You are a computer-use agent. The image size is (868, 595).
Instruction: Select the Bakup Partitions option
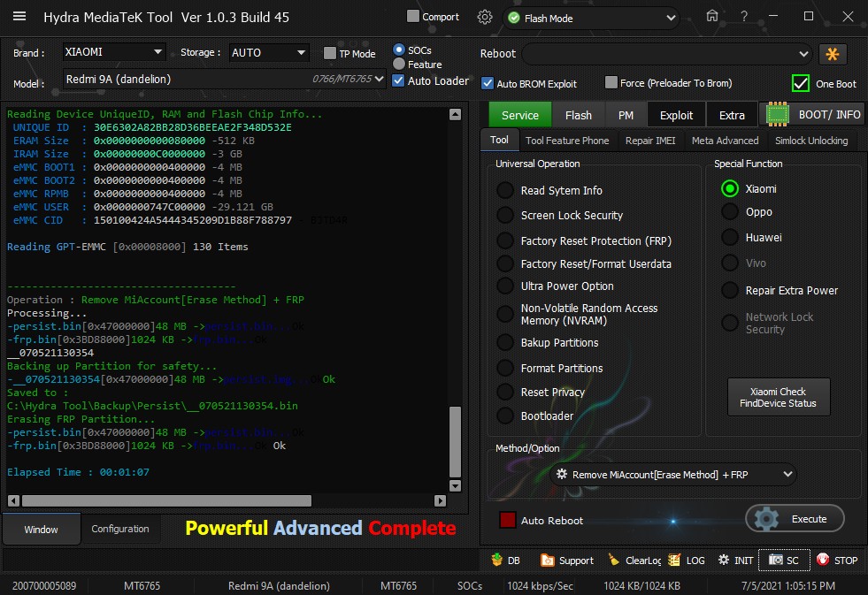coord(505,342)
